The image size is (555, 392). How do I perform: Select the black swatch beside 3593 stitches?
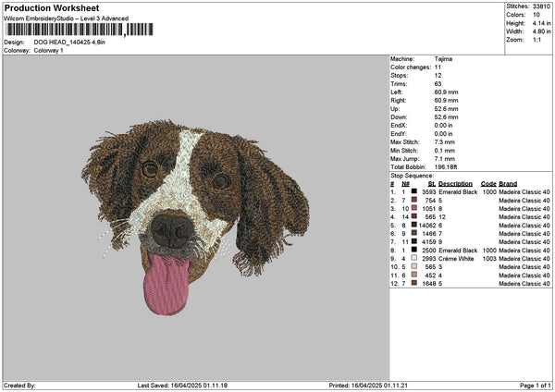click(413, 191)
